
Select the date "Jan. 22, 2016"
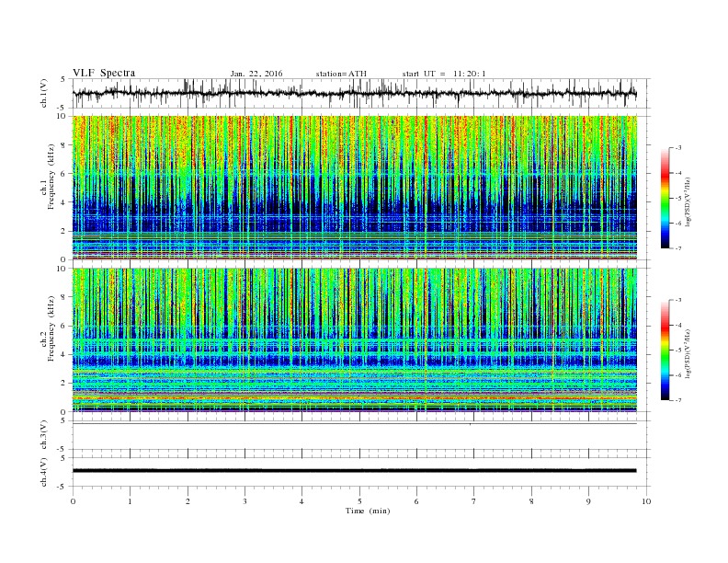[256, 74]
